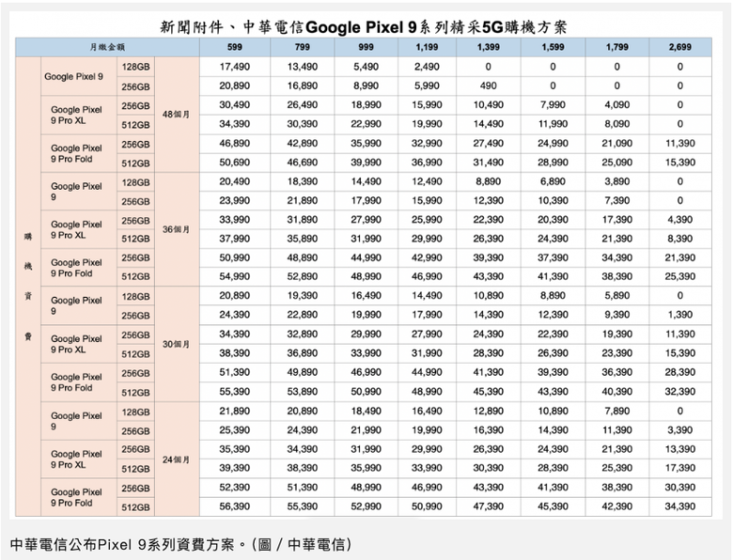Click the 599 monthly fee column header
This screenshot has height=560, width=733.
tap(235, 47)
